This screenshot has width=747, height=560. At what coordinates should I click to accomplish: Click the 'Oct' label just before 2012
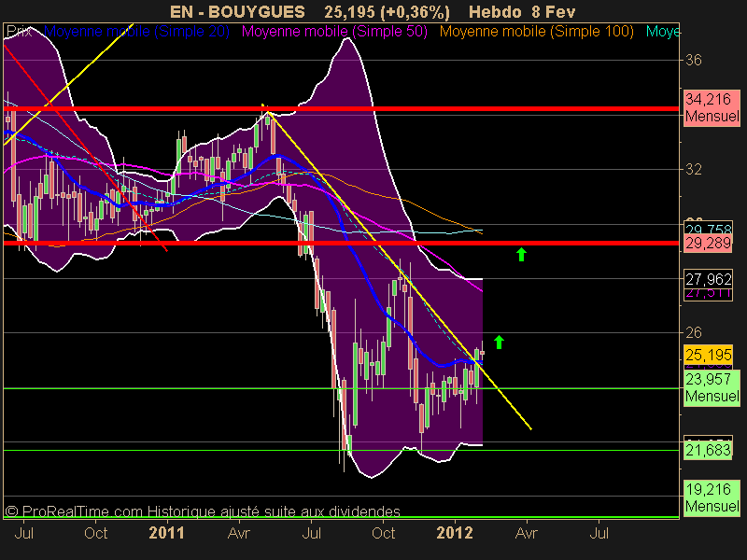click(x=383, y=532)
